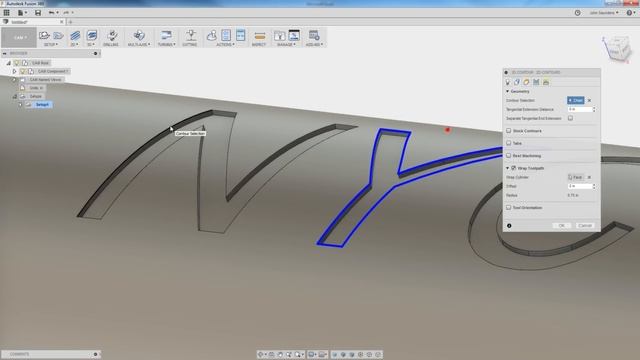Screen dimensions: 640x360
Task: Collapse the Geometry section
Action: 507,91
